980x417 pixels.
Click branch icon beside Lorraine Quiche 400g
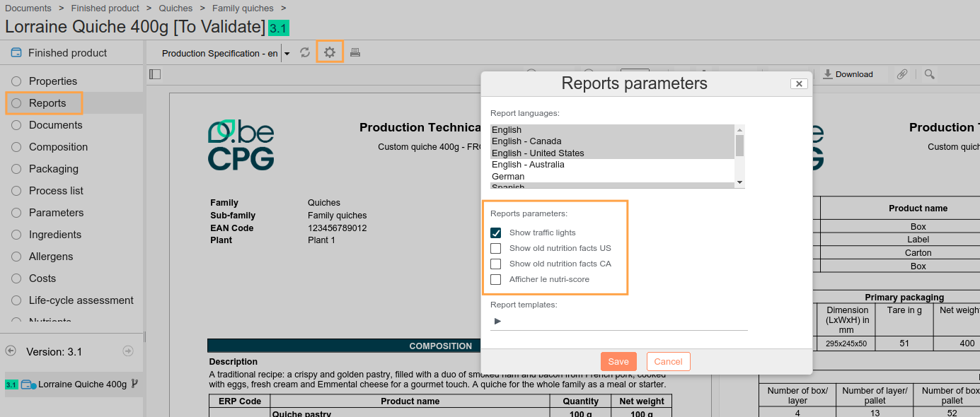(134, 384)
